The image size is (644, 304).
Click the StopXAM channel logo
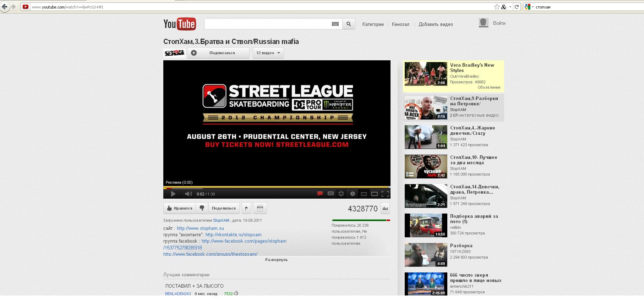tap(174, 53)
